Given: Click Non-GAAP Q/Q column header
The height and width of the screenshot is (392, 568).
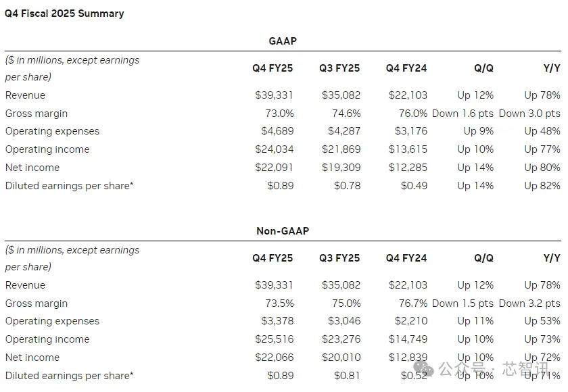Looking at the screenshot, I should click(483, 258).
